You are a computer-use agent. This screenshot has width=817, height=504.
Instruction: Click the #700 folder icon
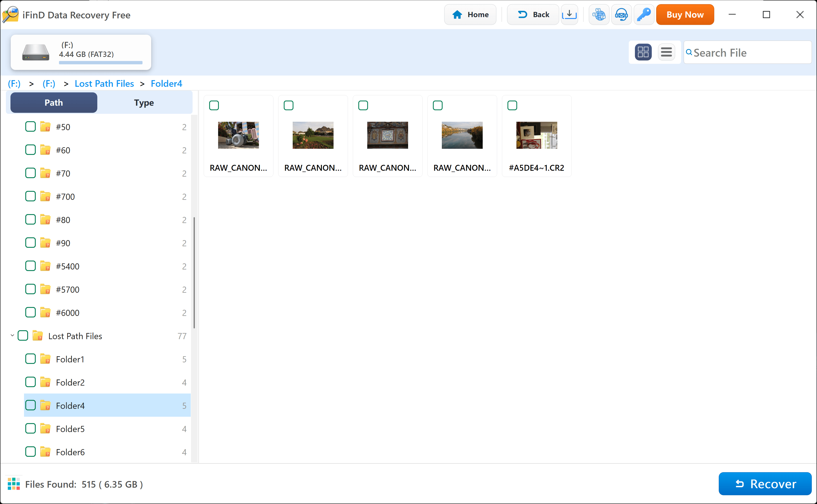45,197
